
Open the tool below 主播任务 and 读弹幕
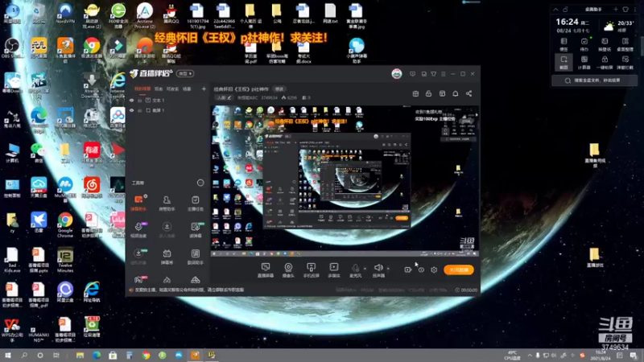[x=195, y=256]
